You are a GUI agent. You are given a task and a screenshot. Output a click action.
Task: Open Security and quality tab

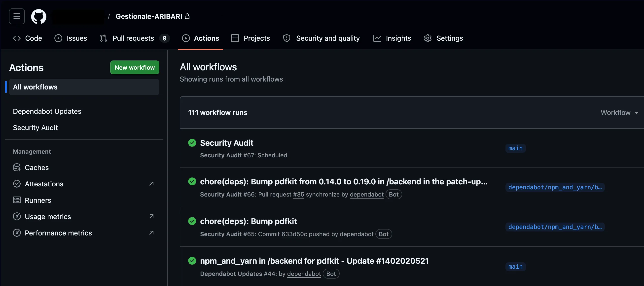321,38
